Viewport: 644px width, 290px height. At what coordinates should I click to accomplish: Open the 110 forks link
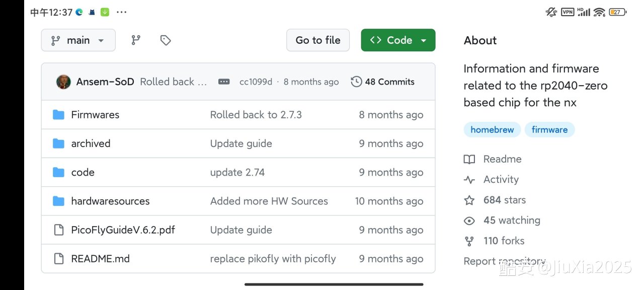tap(504, 241)
